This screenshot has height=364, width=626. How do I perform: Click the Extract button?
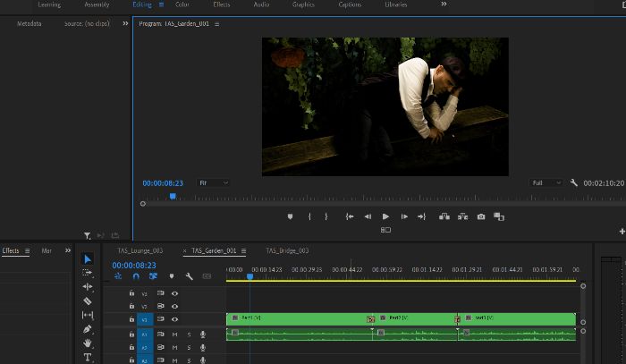[x=462, y=216]
